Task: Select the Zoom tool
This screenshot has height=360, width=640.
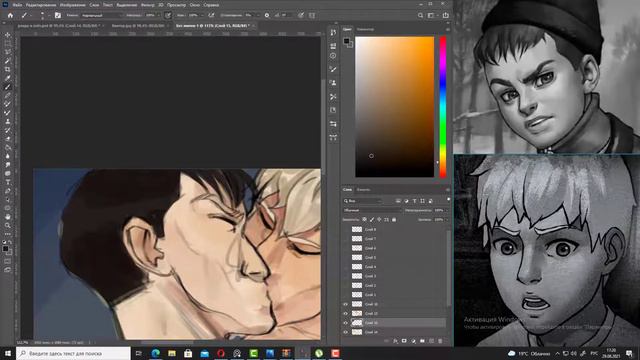Action: click(x=8, y=225)
